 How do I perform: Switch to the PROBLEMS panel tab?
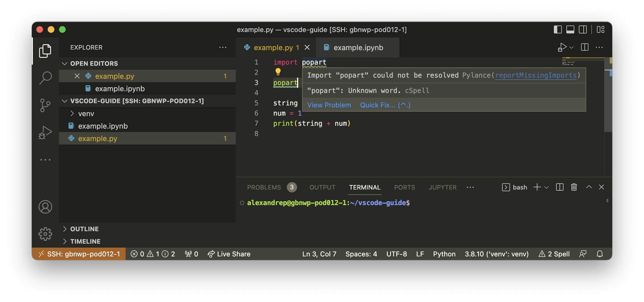pos(264,187)
